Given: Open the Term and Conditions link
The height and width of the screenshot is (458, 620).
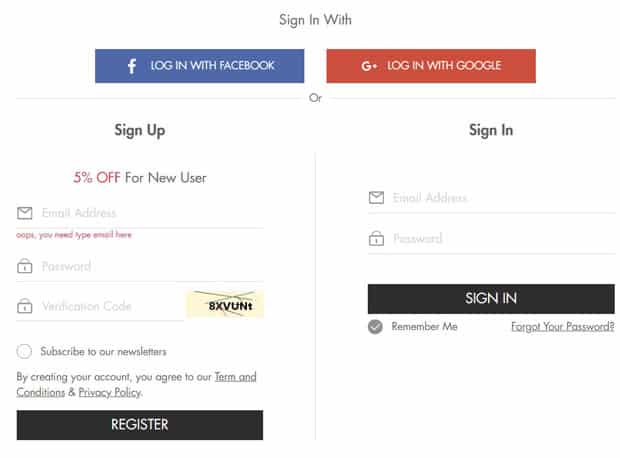Looking at the screenshot, I should pos(234,377).
